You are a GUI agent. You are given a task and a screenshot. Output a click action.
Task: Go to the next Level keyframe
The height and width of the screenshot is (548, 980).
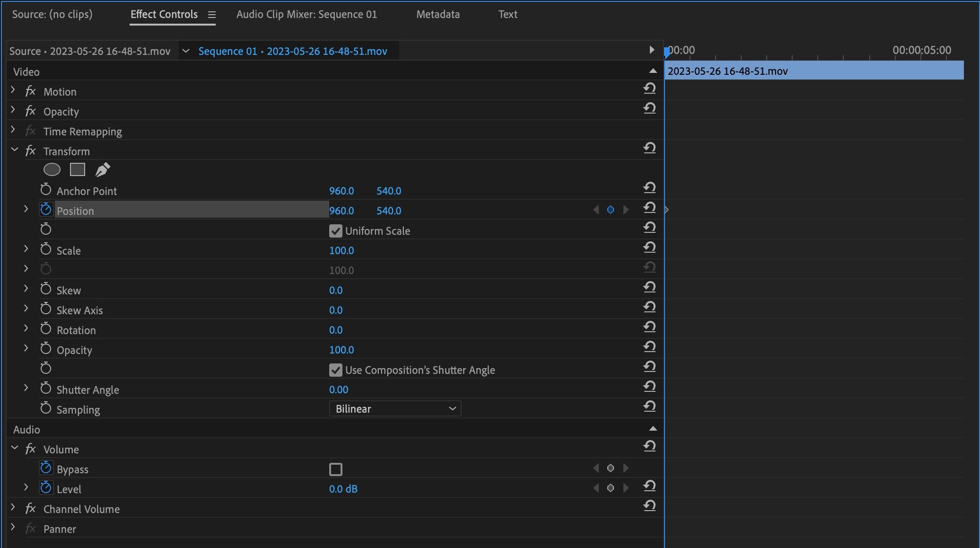point(626,488)
